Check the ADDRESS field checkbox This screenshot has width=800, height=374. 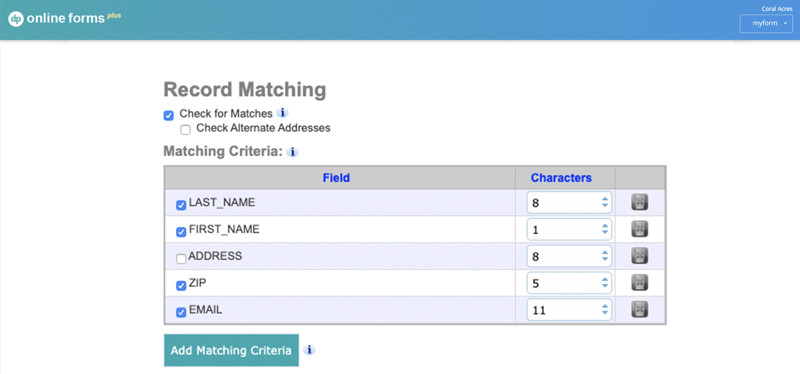[181, 259]
